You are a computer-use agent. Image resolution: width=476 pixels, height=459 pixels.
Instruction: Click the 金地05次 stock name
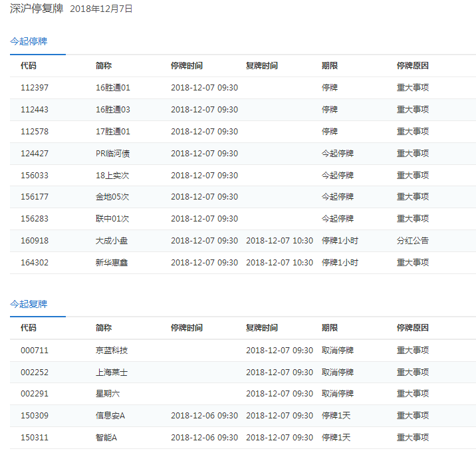click(113, 197)
